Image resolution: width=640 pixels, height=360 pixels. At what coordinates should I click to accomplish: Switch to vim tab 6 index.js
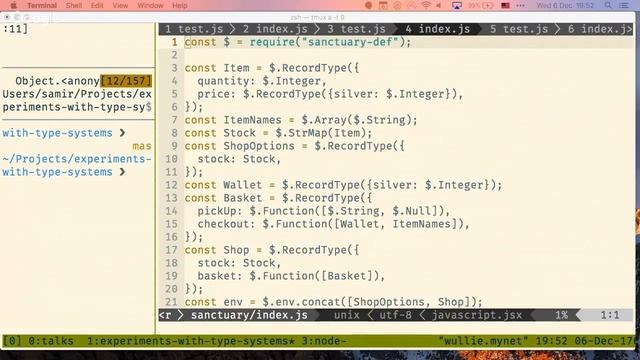tap(599, 29)
